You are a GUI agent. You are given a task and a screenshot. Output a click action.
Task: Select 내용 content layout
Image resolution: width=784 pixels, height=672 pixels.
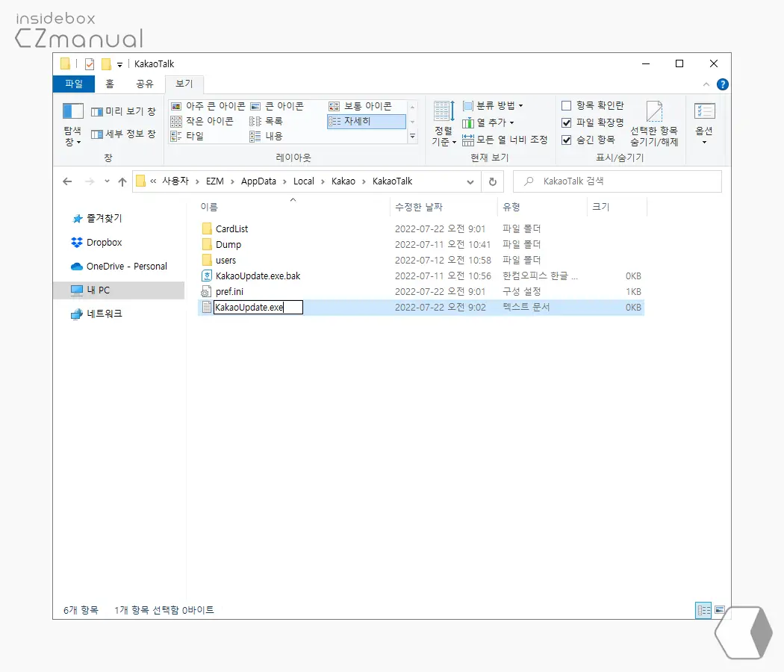pyautogui.click(x=266, y=136)
